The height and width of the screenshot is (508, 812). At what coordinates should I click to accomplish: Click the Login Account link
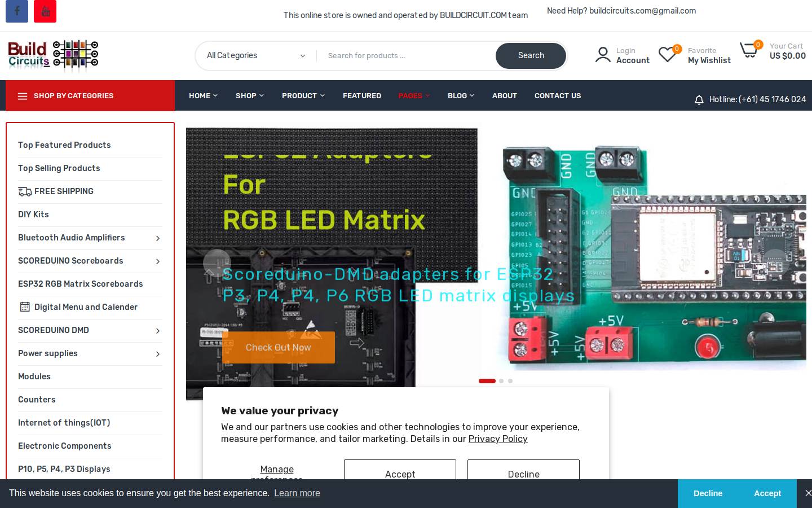click(x=633, y=55)
